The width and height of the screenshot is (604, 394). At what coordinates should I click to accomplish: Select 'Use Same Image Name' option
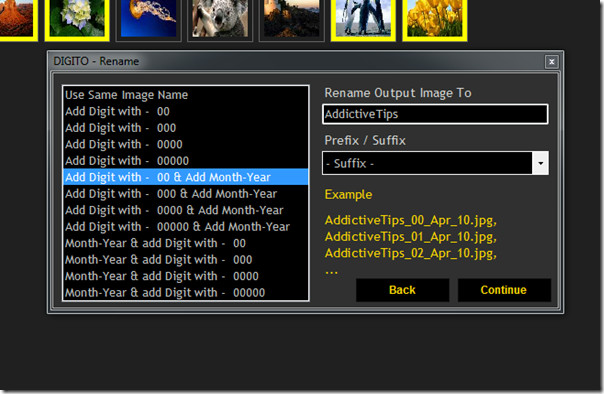[185, 95]
